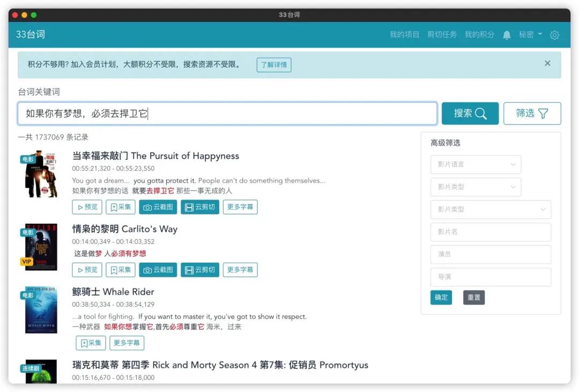
Task: Open the notification bell
Action: [507, 34]
